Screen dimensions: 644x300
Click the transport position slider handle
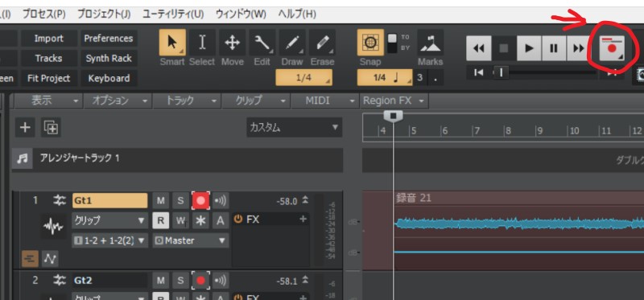(x=501, y=73)
